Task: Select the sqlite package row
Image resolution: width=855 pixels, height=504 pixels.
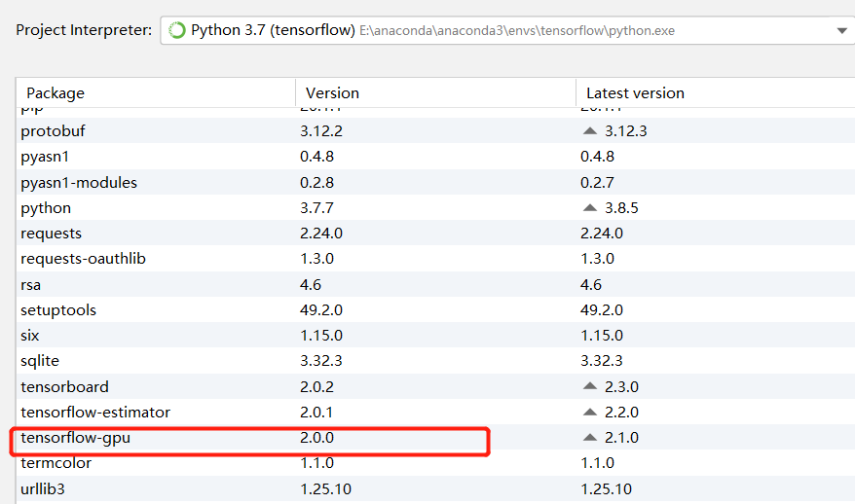Action: click(x=435, y=361)
